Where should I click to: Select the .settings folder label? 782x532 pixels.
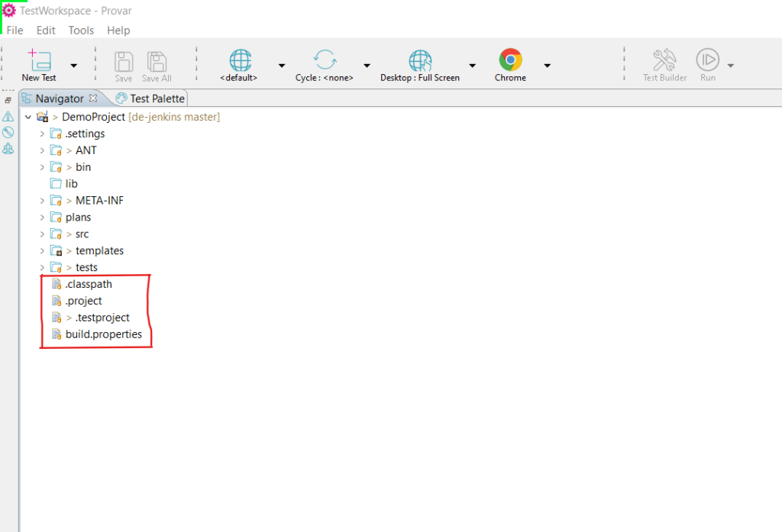[85, 134]
